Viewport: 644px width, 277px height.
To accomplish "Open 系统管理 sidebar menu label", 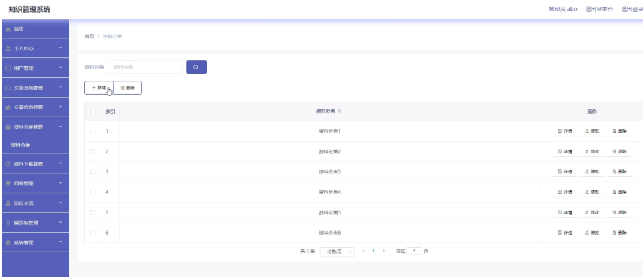I will click(24, 242).
